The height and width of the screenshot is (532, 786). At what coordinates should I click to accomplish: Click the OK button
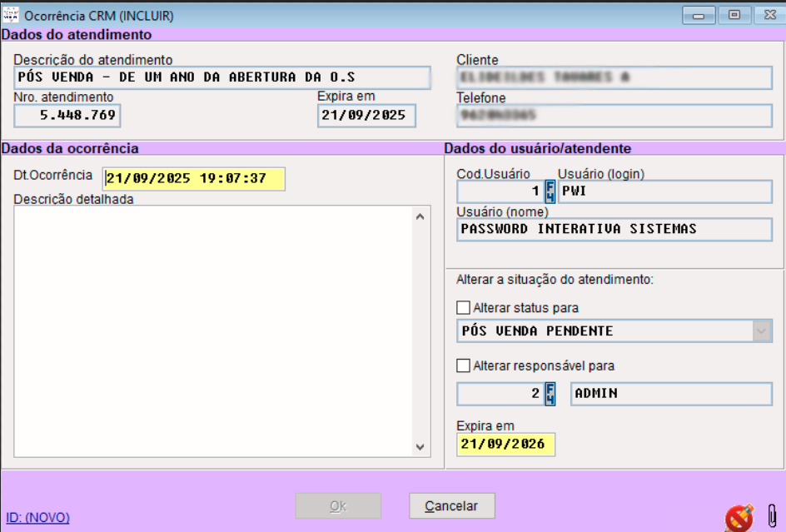click(338, 505)
